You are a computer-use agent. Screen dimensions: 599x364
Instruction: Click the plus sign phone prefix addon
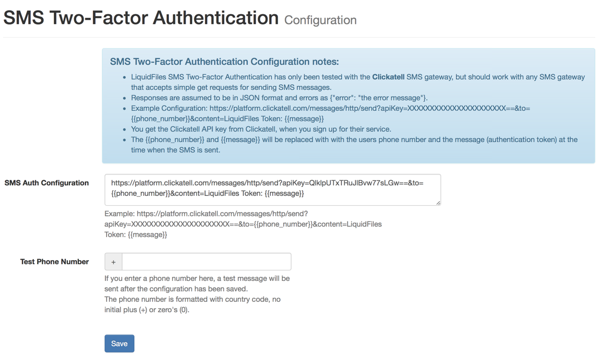click(113, 262)
